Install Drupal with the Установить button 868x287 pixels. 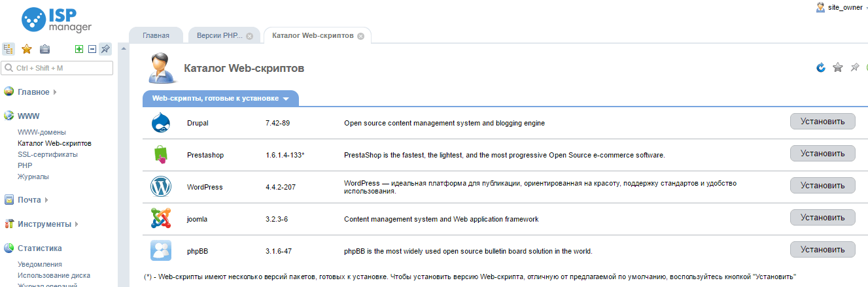[823, 122]
